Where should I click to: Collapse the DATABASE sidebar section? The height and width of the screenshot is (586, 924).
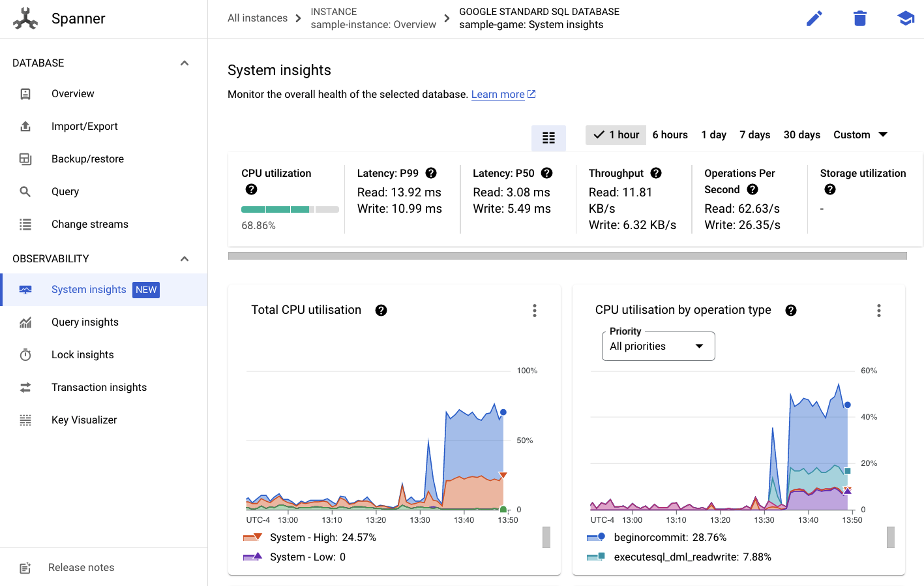point(185,63)
